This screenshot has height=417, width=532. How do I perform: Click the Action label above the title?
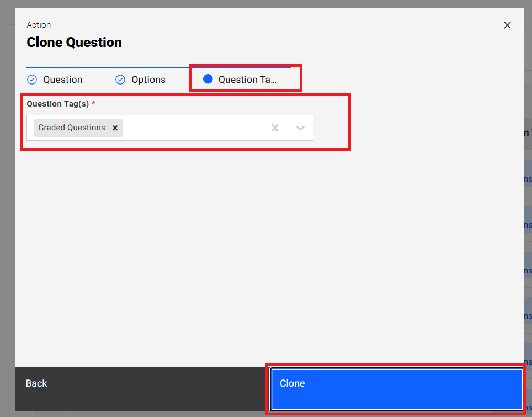pyautogui.click(x=39, y=25)
